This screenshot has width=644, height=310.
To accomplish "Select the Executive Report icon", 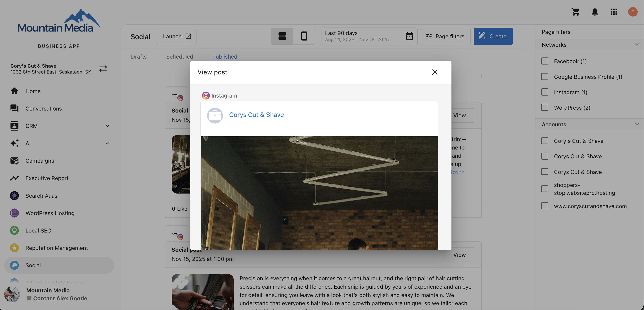I will 14,178.
